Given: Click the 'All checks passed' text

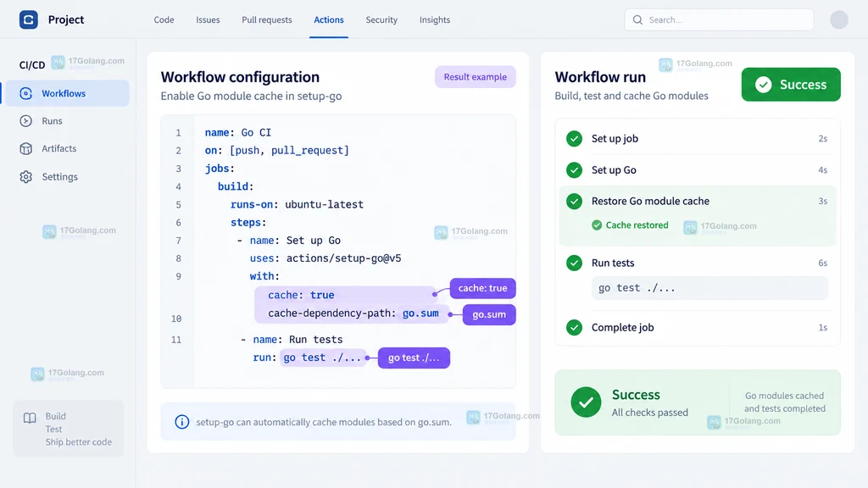Looking at the screenshot, I should tap(650, 413).
